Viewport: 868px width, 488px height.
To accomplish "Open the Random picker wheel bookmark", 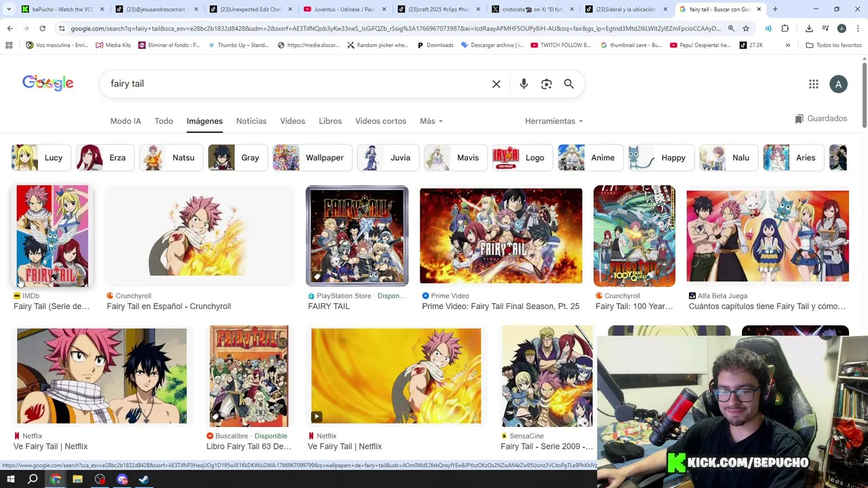I will tap(378, 45).
